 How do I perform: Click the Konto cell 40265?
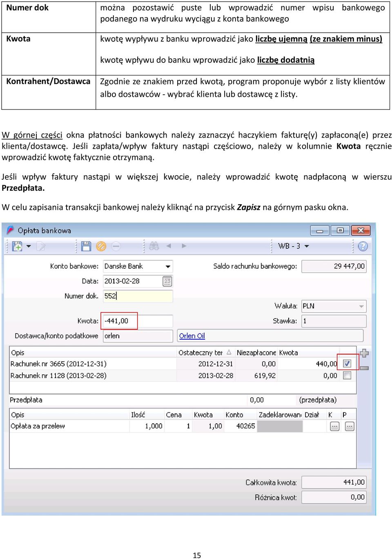(x=240, y=426)
